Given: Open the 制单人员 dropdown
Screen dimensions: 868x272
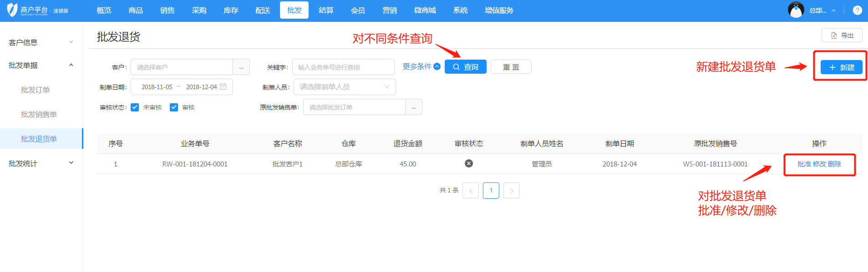Looking at the screenshot, I should pyautogui.click(x=345, y=87).
